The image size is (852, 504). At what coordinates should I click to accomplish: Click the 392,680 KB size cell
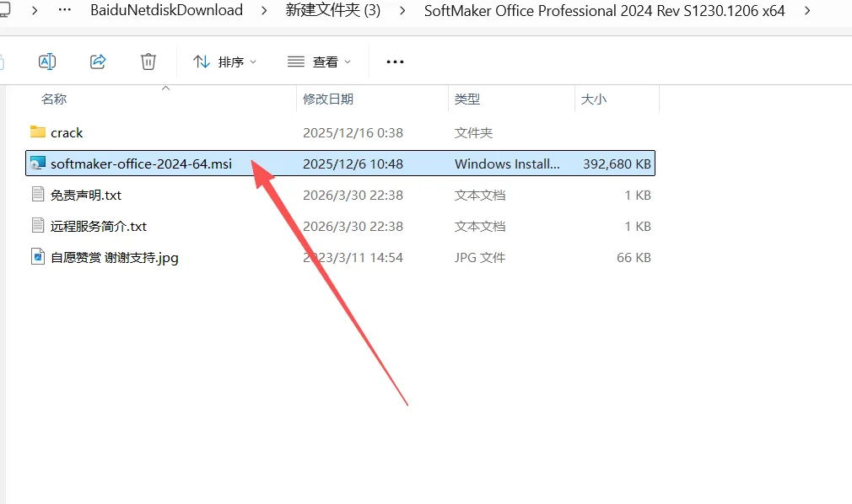[x=617, y=164]
